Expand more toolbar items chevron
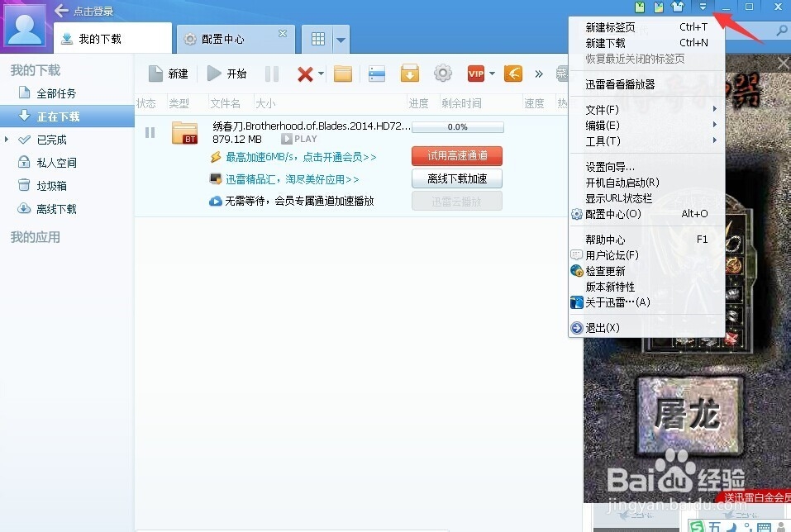791x532 pixels. [539, 74]
